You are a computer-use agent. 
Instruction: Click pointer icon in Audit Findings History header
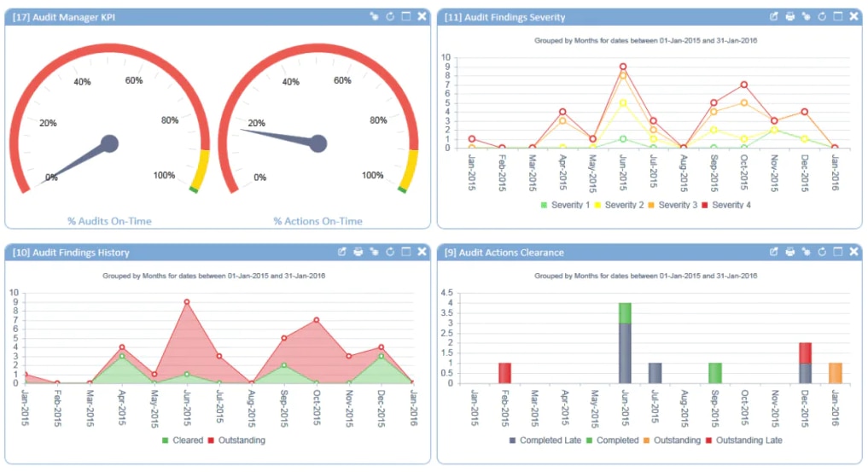click(374, 252)
